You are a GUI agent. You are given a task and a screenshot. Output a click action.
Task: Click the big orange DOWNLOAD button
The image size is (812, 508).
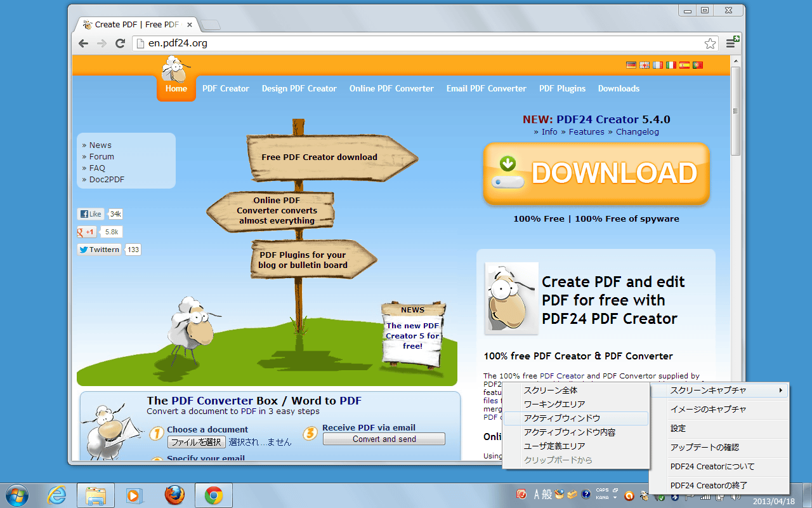(596, 173)
